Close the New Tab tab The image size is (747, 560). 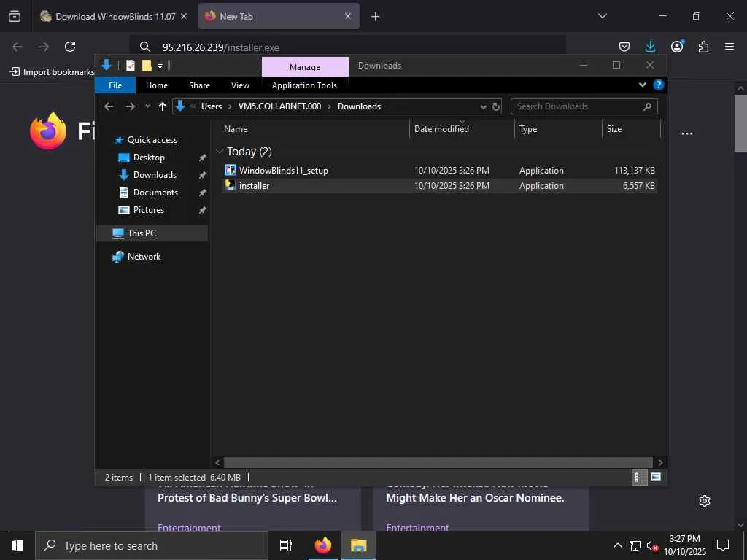[x=348, y=16]
